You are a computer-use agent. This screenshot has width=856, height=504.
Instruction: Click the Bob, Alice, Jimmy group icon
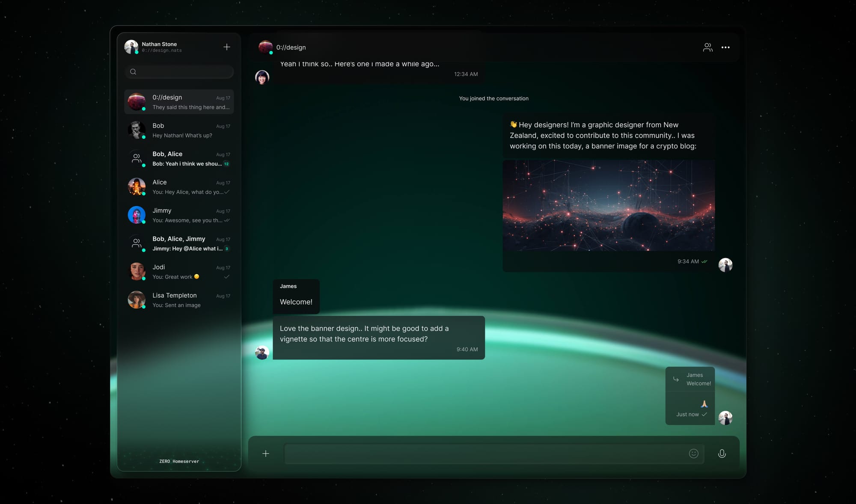pyautogui.click(x=137, y=243)
